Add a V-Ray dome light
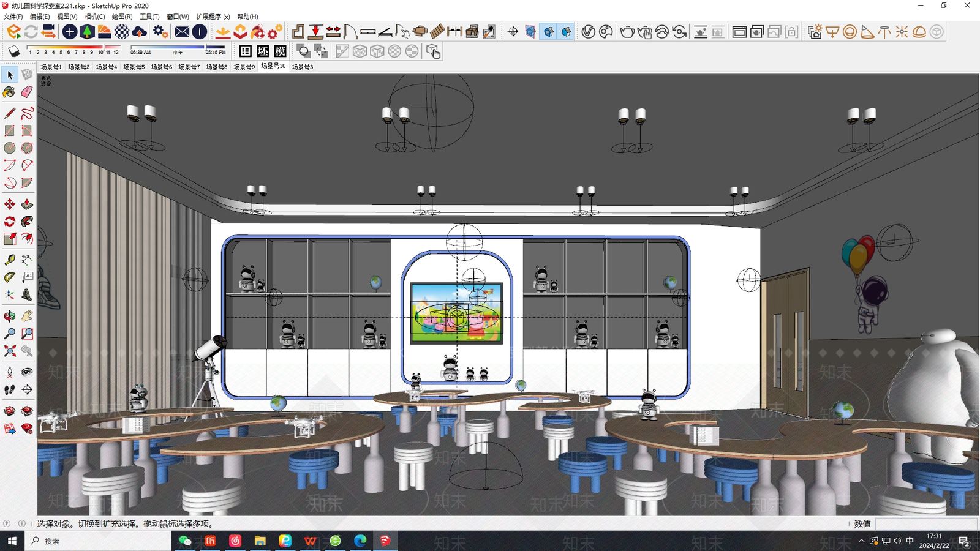Image resolution: width=980 pixels, height=551 pixels. pyautogui.click(x=919, y=32)
